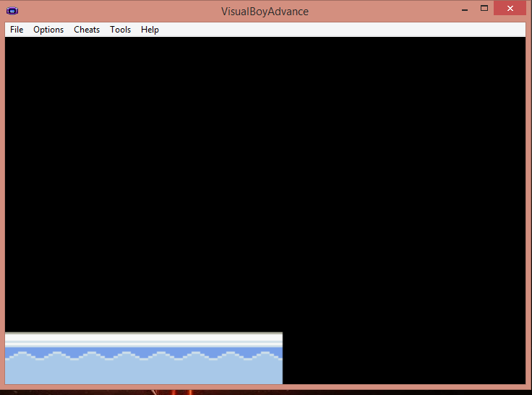Click the blue wave game graphic
The image size is (532, 395).
click(144, 358)
